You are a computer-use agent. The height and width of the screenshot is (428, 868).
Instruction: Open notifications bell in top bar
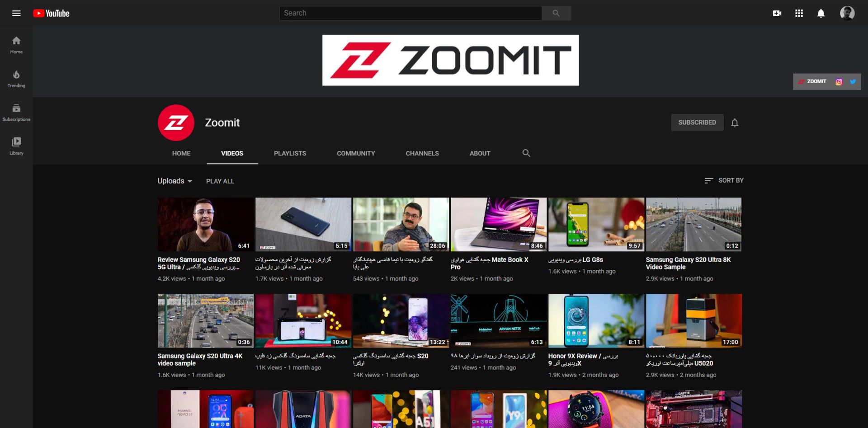click(x=821, y=13)
